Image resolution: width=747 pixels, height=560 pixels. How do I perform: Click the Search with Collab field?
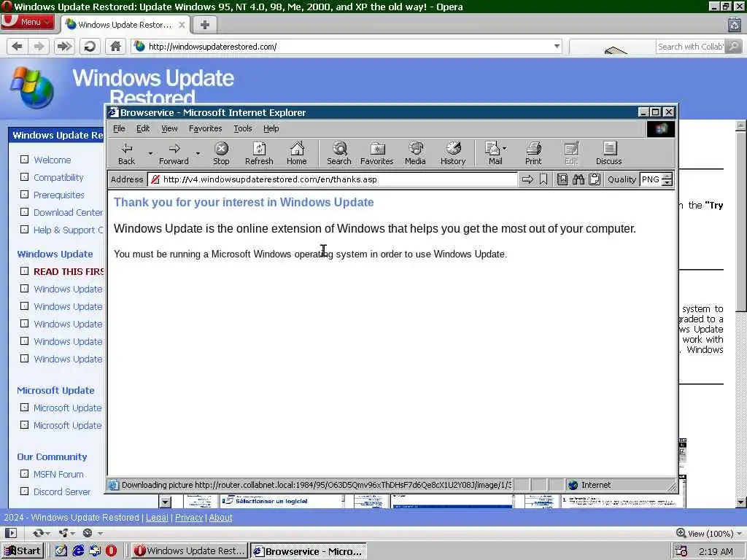coord(692,46)
